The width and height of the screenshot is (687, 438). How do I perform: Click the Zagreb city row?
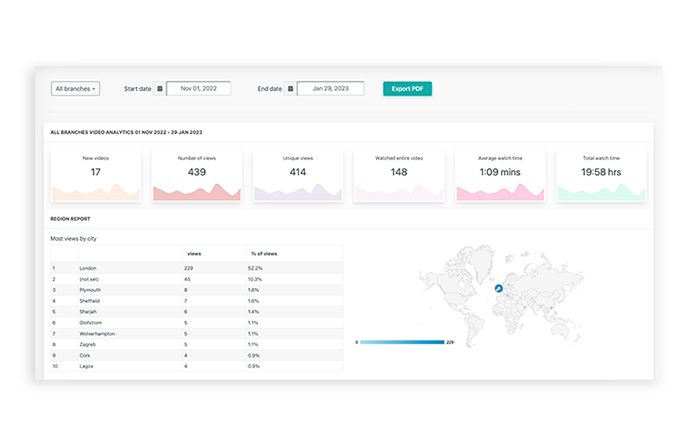coord(197,344)
